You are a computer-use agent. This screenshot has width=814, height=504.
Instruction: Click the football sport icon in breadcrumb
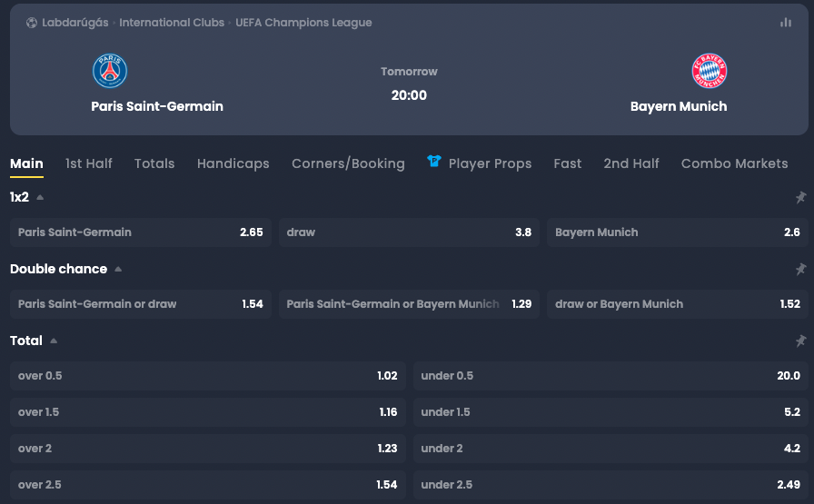[x=32, y=23]
